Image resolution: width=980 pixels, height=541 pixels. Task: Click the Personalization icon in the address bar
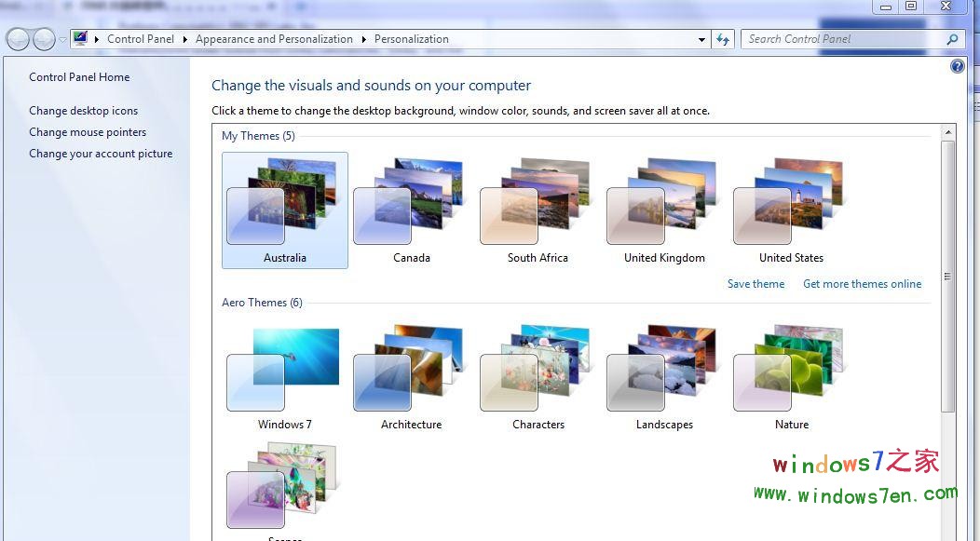(x=80, y=38)
